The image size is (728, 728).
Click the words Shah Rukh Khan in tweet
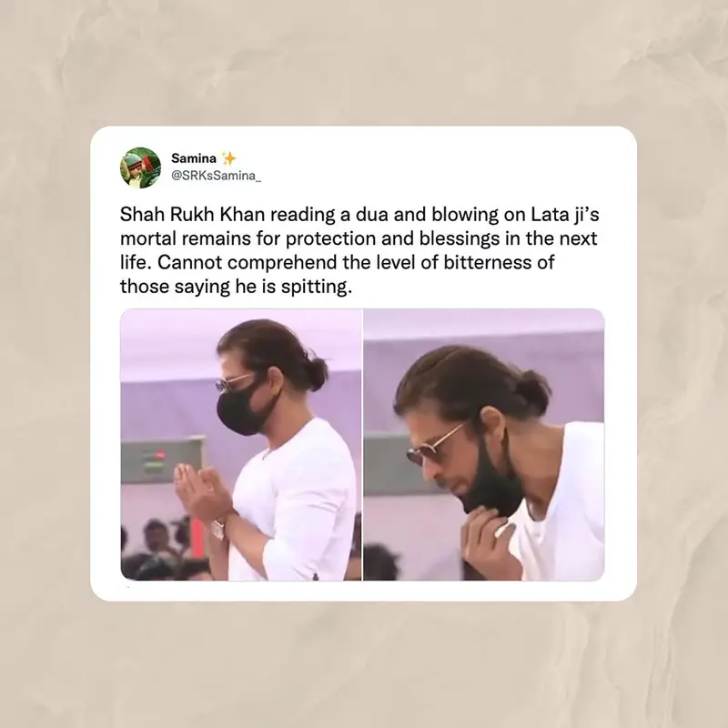(x=192, y=215)
